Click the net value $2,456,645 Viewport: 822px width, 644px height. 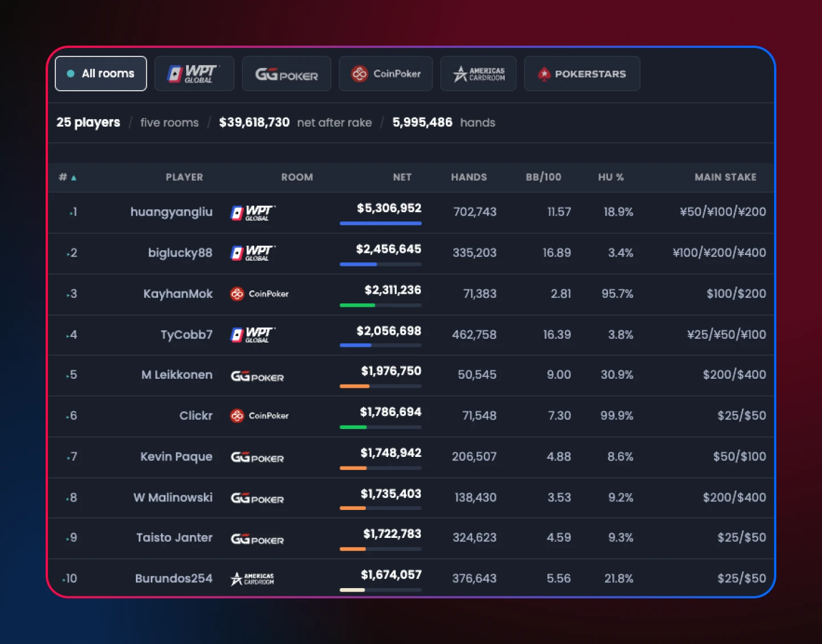[x=389, y=249]
